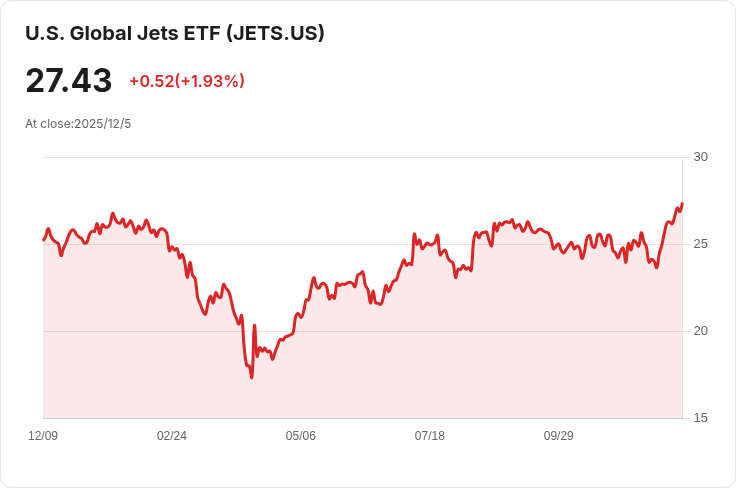736x488 pixels.
Task: Click the lowest point of the price line
Action: coord(252,377)
